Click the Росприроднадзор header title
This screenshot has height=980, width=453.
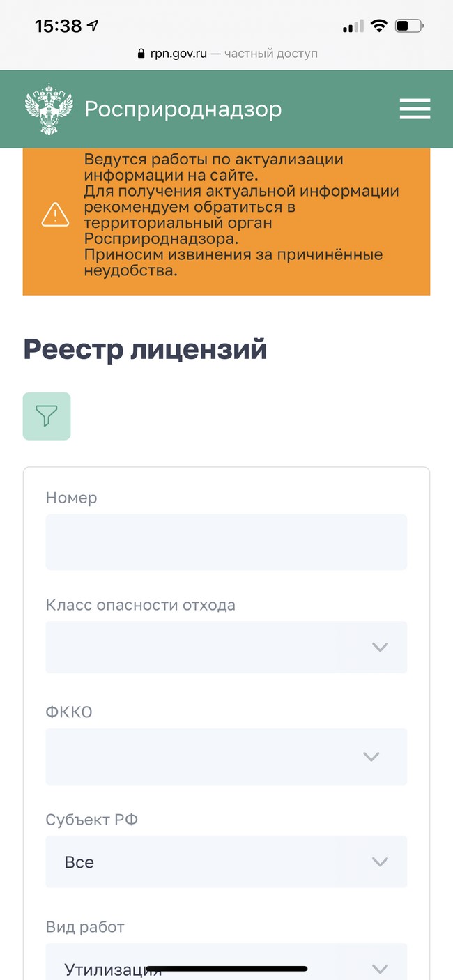click(x=183, y=109)
